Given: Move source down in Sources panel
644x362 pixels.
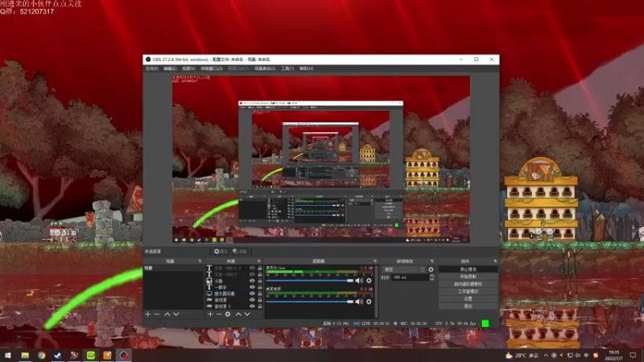Looking at the screenshot, I should [x=247, y=314].
